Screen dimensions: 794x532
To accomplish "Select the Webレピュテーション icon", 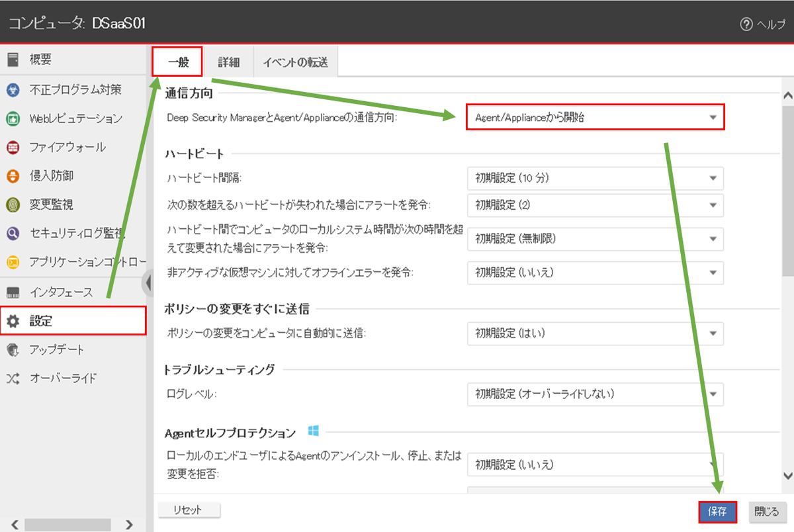I will click(x=13, y=118).
